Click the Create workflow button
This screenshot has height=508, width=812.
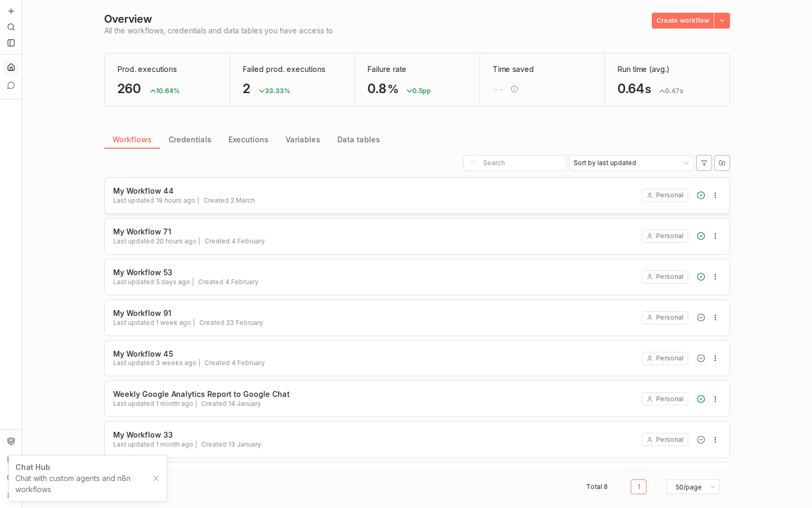point(682,21)
